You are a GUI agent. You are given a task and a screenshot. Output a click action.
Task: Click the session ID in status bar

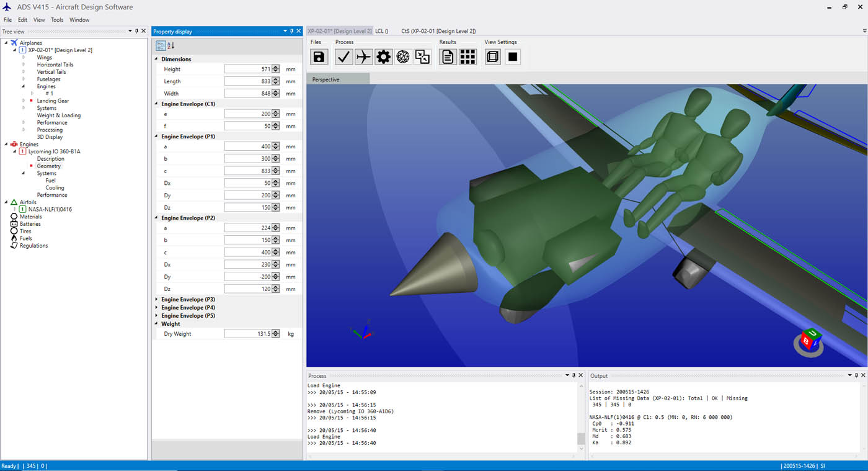tap(799, 466)
